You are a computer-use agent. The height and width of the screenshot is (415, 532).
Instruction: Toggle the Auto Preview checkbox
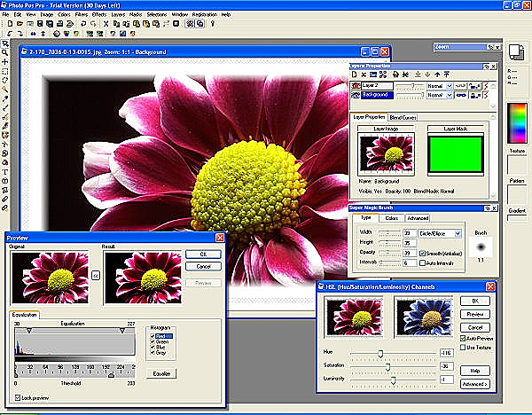coord(465,338)
